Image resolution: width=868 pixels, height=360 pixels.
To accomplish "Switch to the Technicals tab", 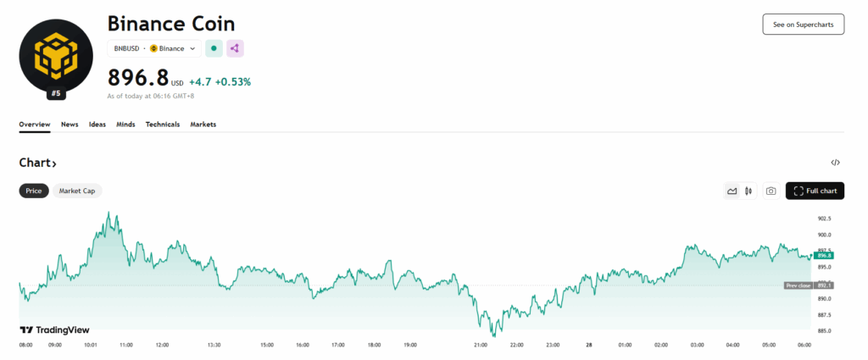I will point(163,125).
